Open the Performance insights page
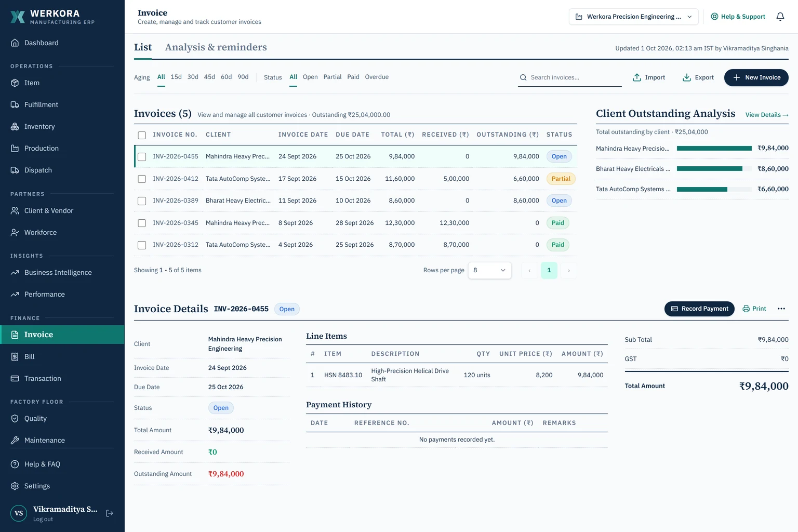The image size is (798, 532). tap(62, 294)
